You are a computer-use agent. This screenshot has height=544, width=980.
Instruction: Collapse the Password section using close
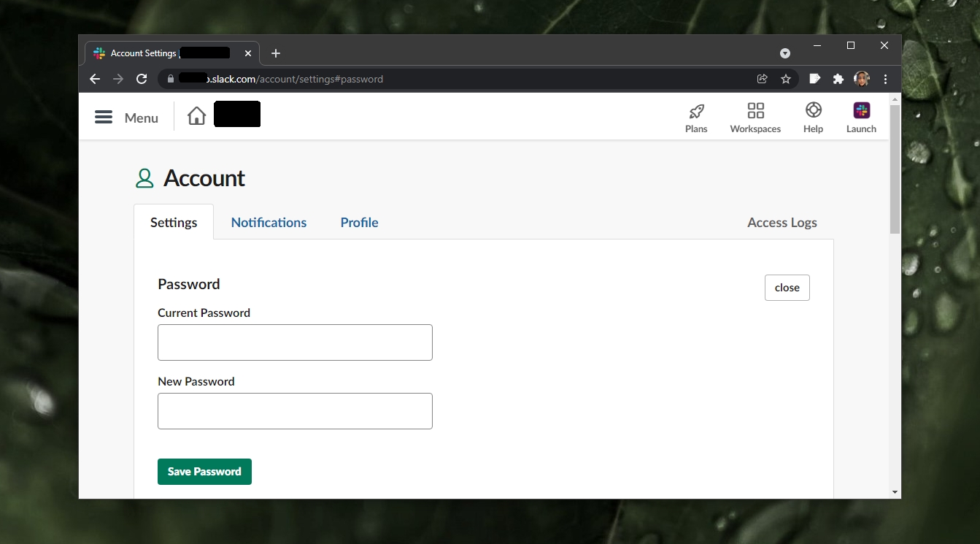click(x=787, y=288)
